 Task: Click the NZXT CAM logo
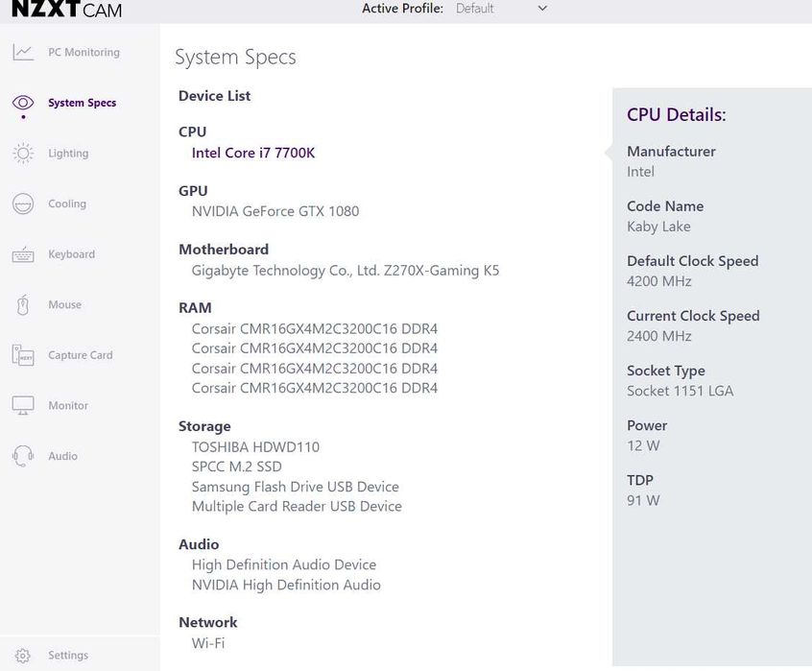click(x=67, y=11)
